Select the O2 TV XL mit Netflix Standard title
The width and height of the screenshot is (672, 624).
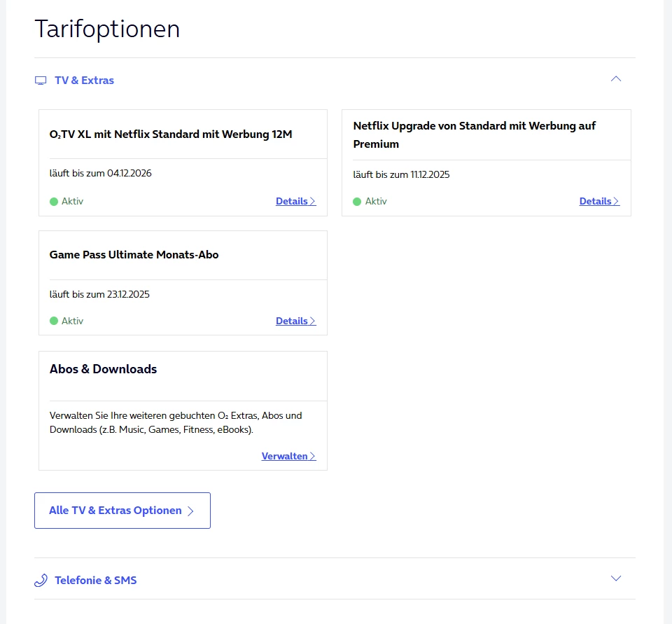click(171, 134)
